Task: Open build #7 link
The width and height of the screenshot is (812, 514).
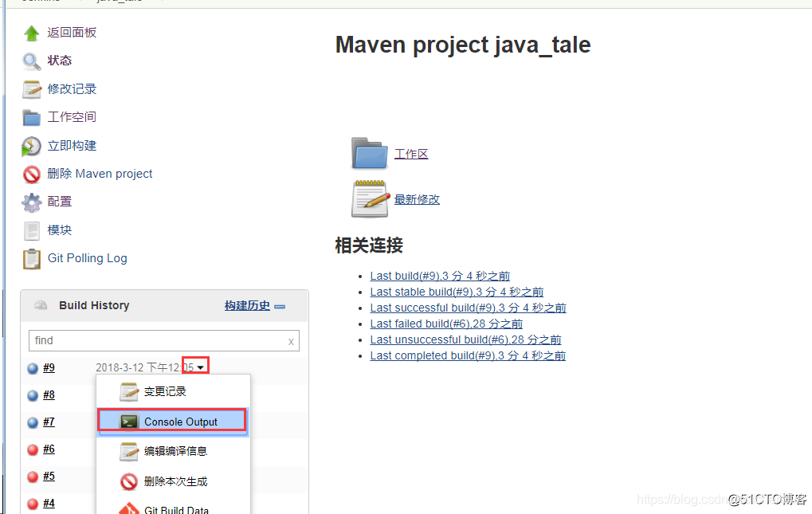Action: pyautogui.click(x=49, y=422)
